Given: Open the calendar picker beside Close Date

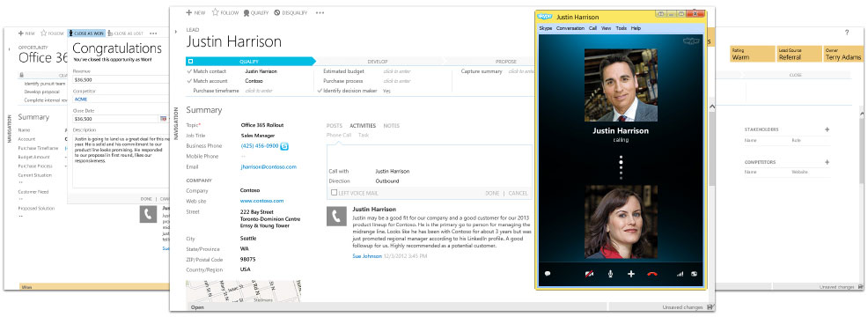Looking at the screenshot, I should tap(164, 119).
